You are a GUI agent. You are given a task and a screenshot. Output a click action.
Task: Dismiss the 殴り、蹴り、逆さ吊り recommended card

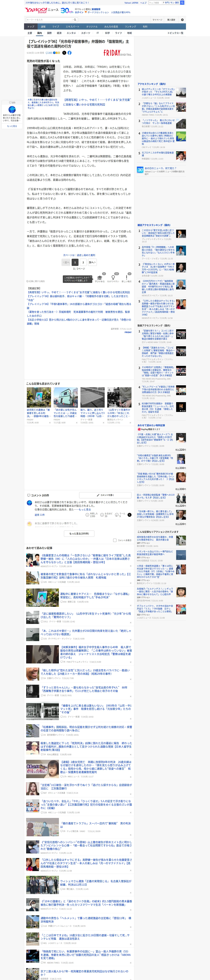tap(103, 423)
